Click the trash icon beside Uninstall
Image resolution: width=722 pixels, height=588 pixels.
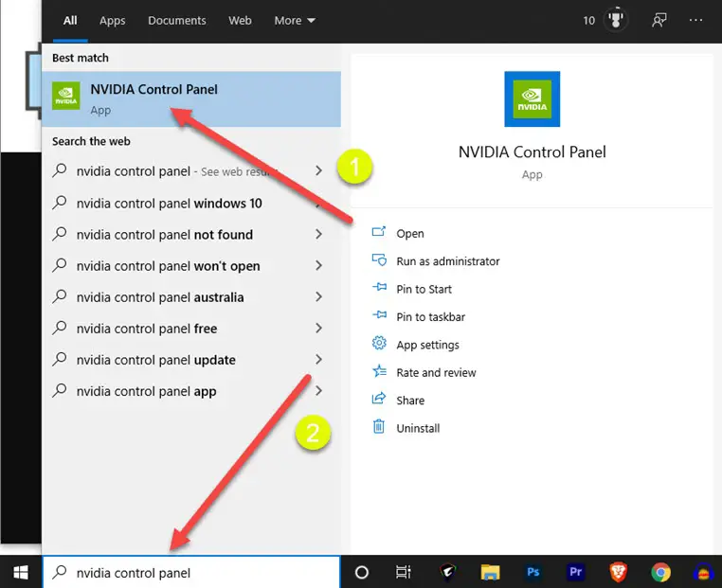[378, 426]
